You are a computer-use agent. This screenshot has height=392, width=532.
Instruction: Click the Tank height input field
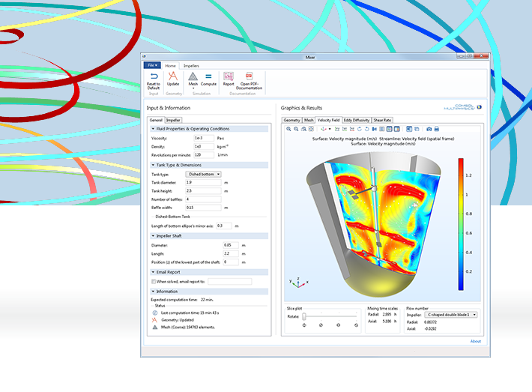click(x=203, y=190)
